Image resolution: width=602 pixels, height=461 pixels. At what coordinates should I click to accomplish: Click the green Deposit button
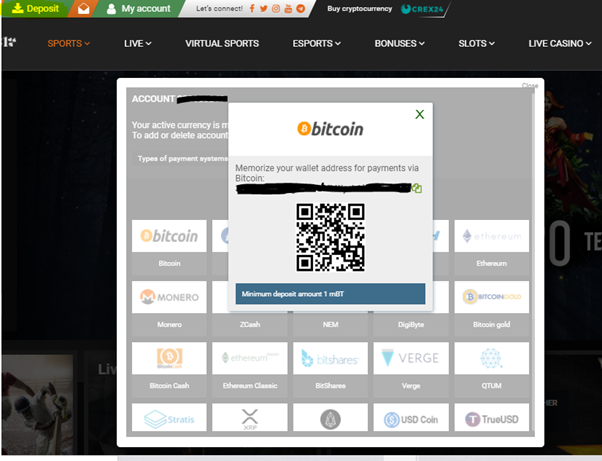(36, 8)
